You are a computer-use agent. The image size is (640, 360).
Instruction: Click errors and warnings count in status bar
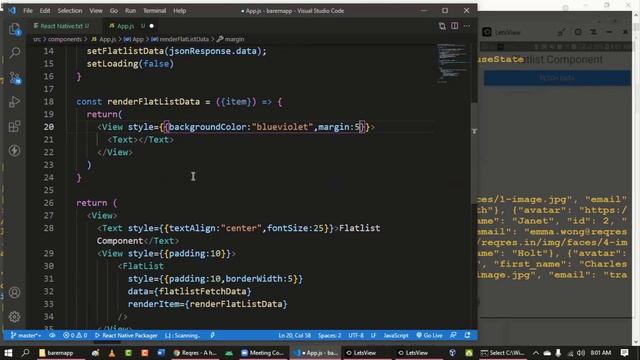75,336
